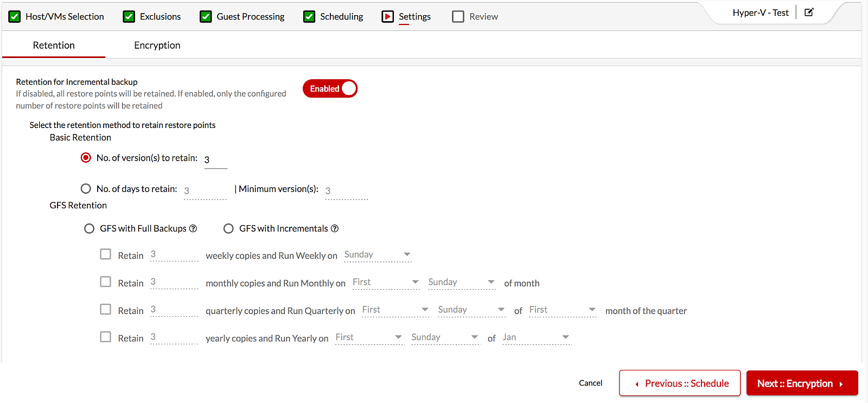Click the Host/VMs Selection green check icon
868x403 pixels.
15,17
